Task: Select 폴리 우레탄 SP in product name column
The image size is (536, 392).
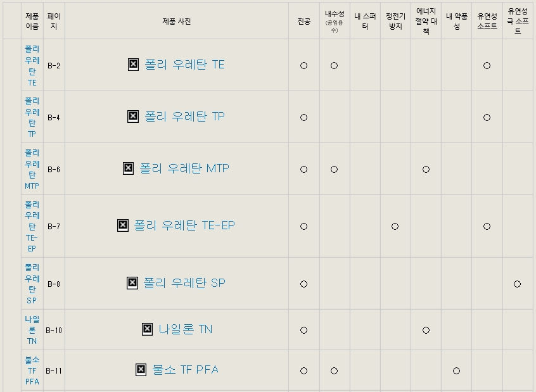Action: pos(32,284)
